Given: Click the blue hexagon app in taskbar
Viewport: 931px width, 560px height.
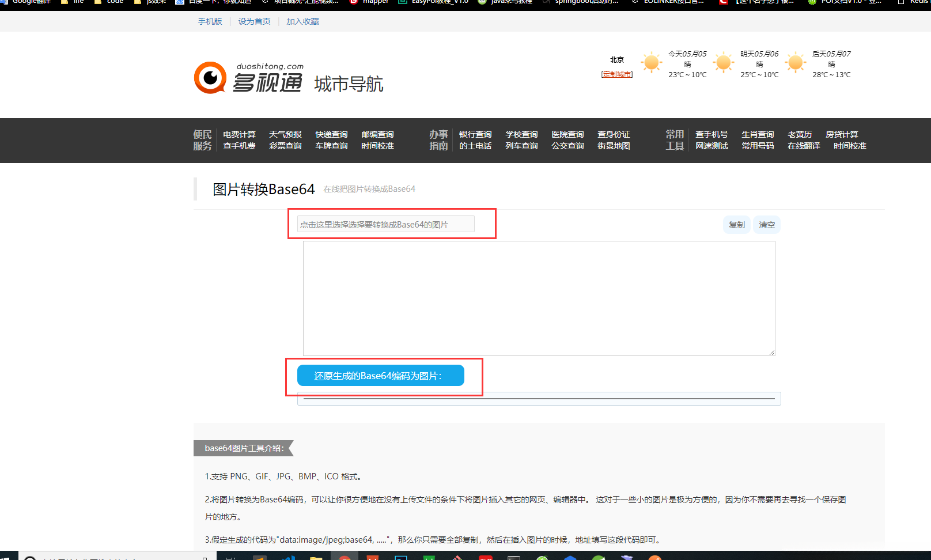Looking at the screenshot, I should point(570,557).
